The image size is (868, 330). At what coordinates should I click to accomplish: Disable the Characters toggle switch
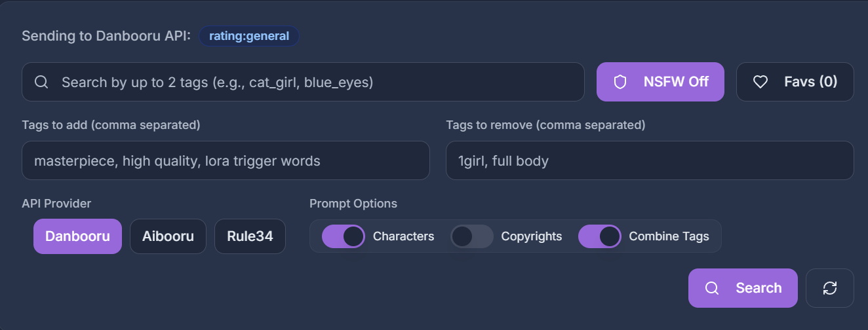click(343, 236)
